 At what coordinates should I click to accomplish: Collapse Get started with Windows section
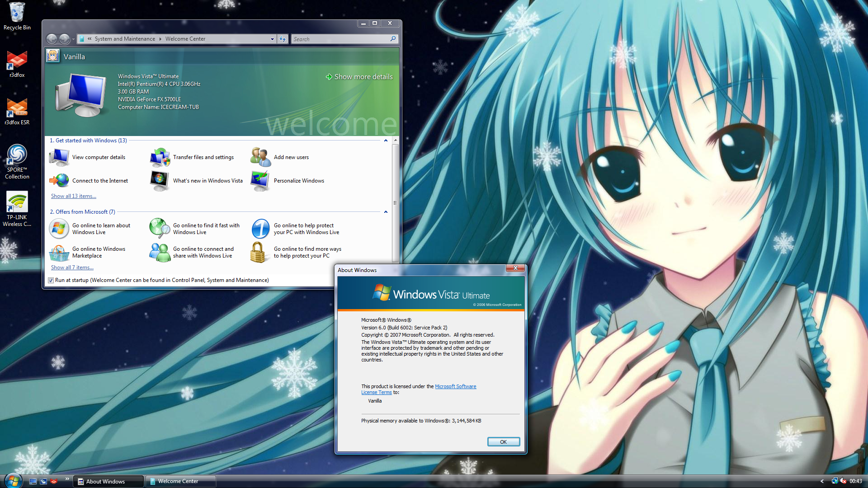(x=386, y=141)
